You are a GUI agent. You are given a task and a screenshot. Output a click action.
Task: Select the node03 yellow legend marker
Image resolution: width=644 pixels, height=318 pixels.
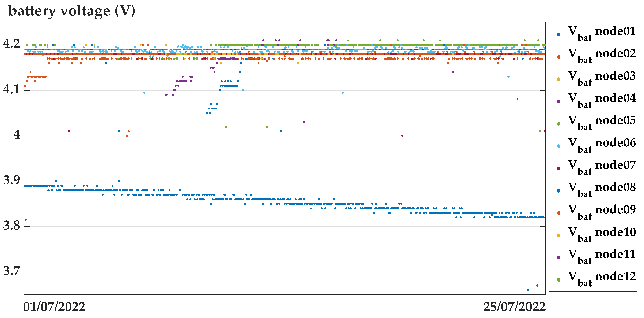pyautogui.click(x=559, y=79)
